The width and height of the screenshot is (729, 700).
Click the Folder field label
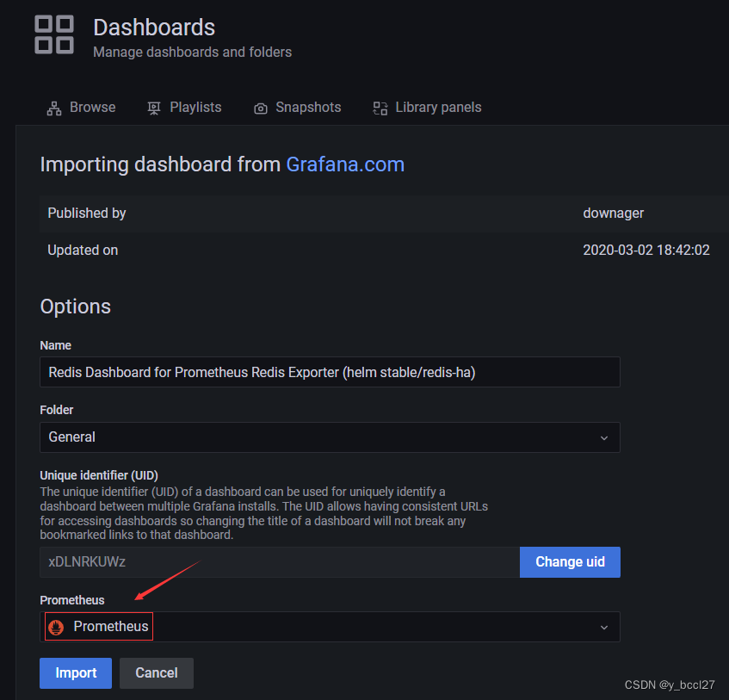(57, 410)
